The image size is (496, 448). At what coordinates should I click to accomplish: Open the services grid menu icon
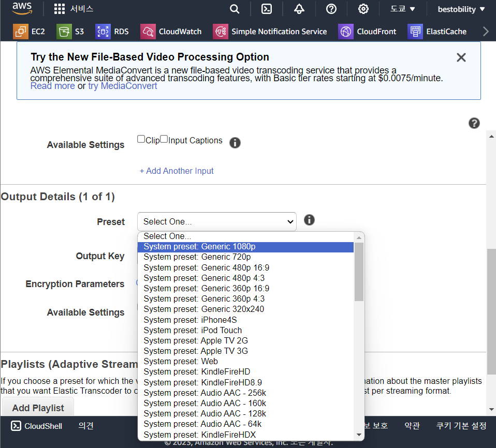tap(60, 9)
